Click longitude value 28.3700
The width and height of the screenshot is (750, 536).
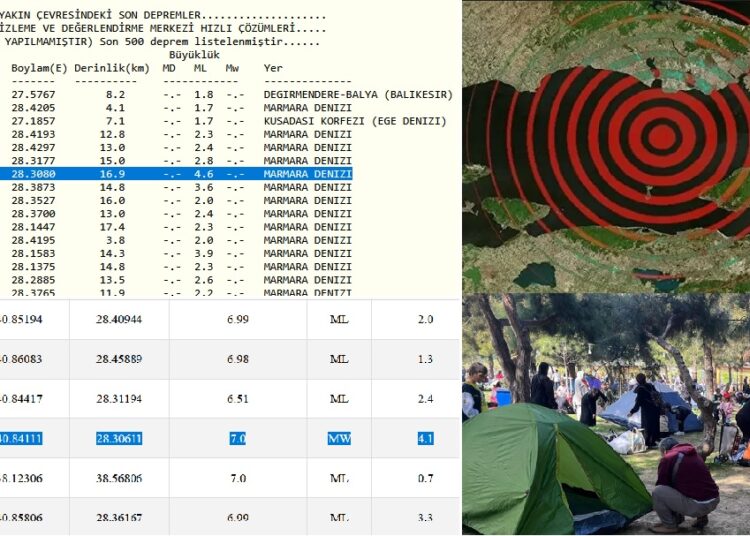coord(33,214)
